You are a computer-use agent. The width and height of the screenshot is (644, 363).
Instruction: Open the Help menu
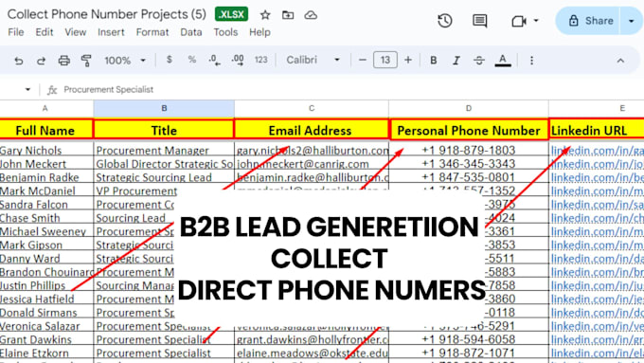point(259,32)
